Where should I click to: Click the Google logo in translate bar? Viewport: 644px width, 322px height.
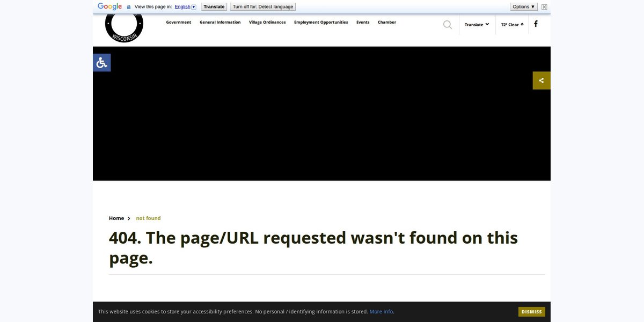[110, 6]
